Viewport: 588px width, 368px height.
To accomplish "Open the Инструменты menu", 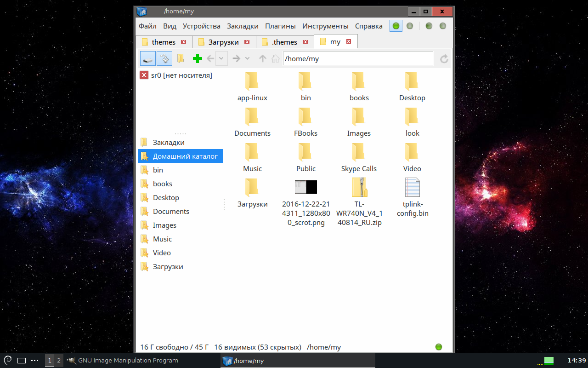I will coord(325,26).
